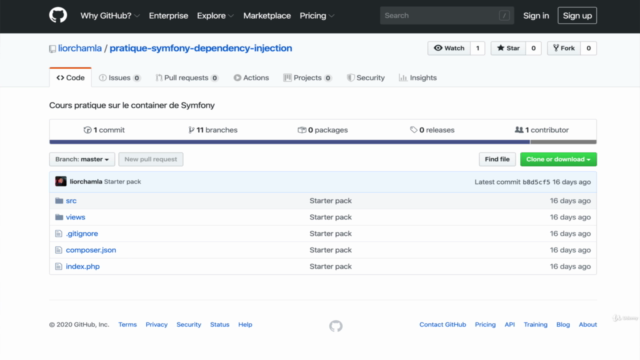Viewport: 640px width, 360px height.
Task: Click the Issues tab circle icon
Action: (x=103, y=78)
